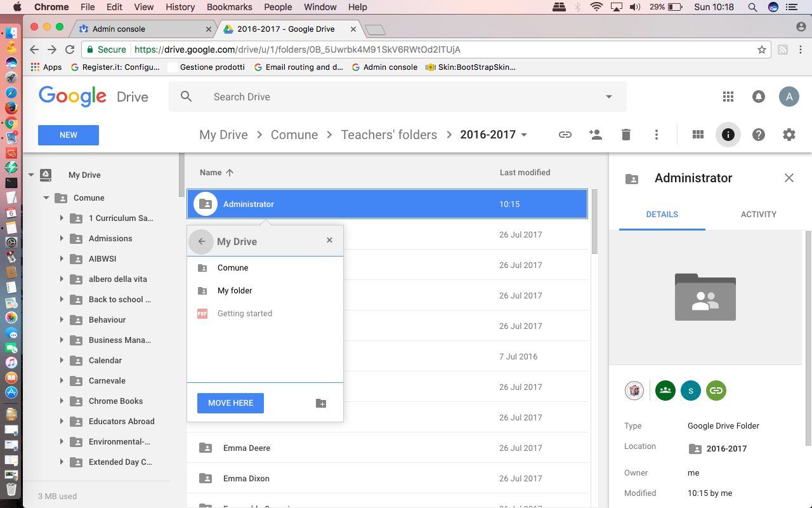Click the MOVE HERE button
This screenshot has width=812, height=508.
[x=230, y=403]
